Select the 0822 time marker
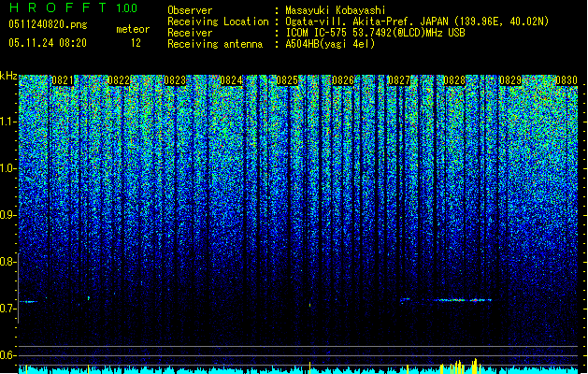The width and height of the screenshot is (588, 374). [x=119, y=80]
